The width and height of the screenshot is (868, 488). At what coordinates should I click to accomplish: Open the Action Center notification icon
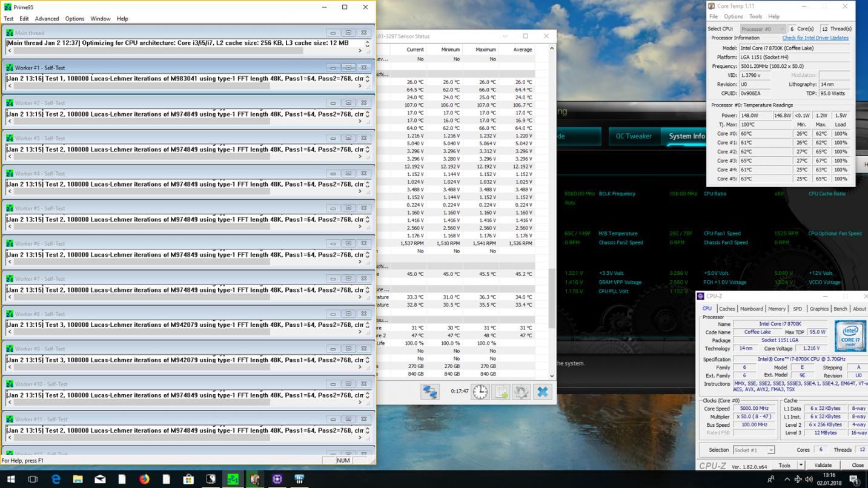pos(854,479)
